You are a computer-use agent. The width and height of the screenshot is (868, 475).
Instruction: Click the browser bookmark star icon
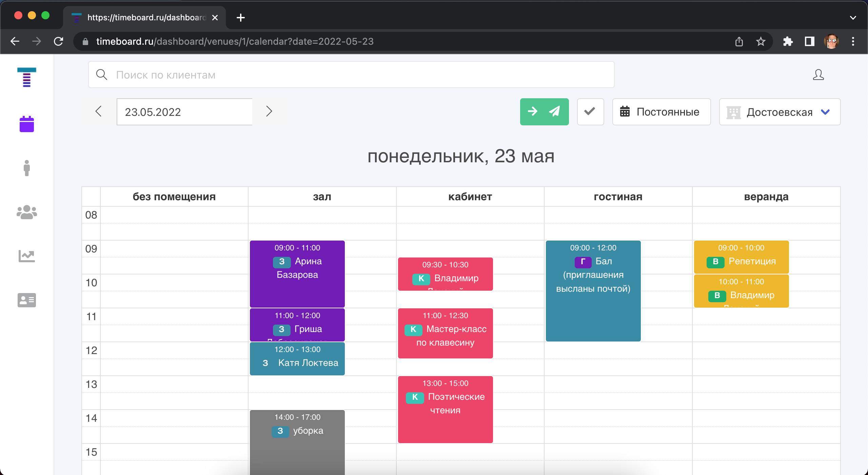click(x=761, y=42)
